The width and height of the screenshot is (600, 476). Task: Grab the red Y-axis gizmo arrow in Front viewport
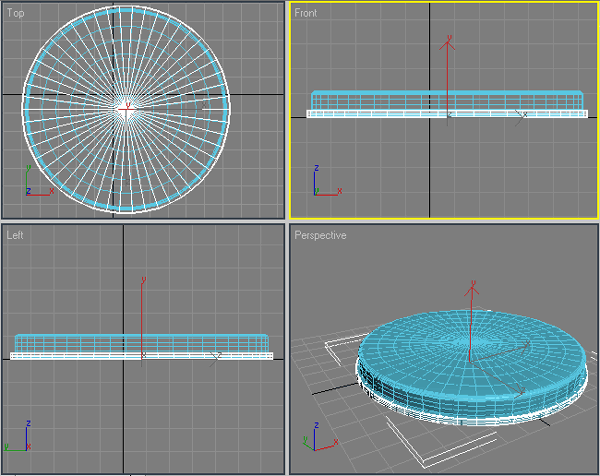click(447, 75)
